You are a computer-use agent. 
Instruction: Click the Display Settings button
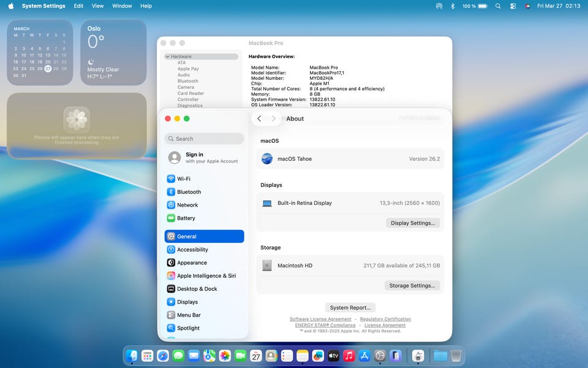(x=413, y=223)
